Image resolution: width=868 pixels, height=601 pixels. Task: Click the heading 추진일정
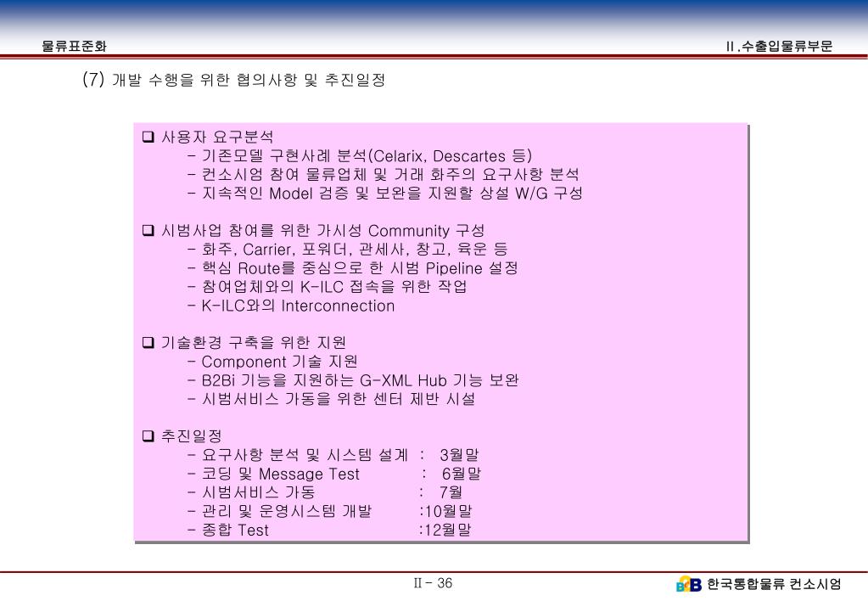[x=192, y=436]
